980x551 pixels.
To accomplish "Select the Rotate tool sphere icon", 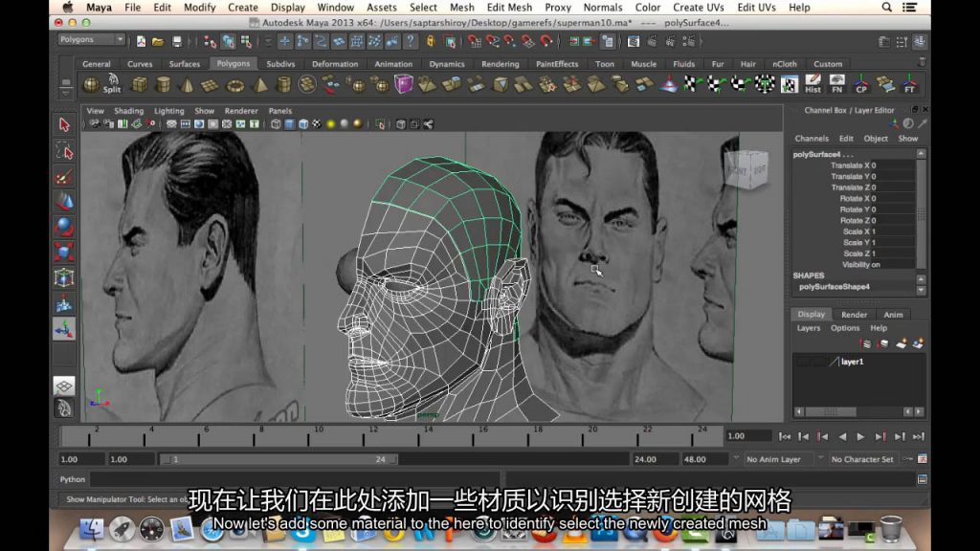I will [64, 226].
